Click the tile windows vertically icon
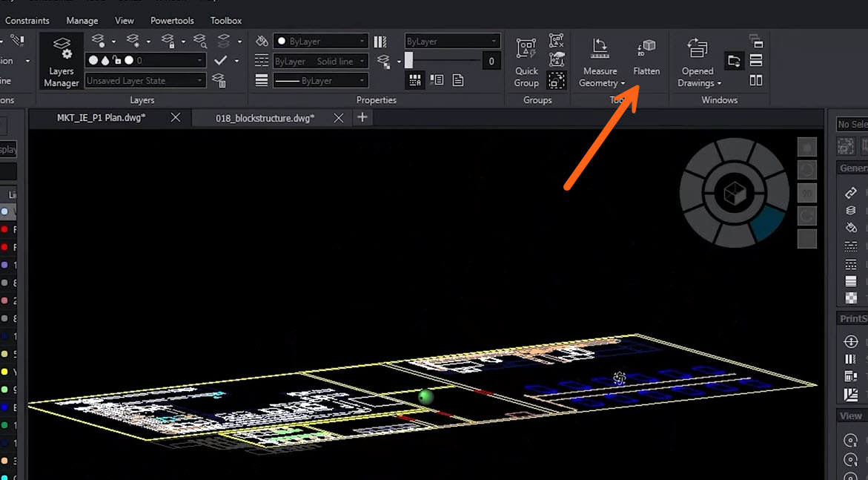 pos(756,80)
